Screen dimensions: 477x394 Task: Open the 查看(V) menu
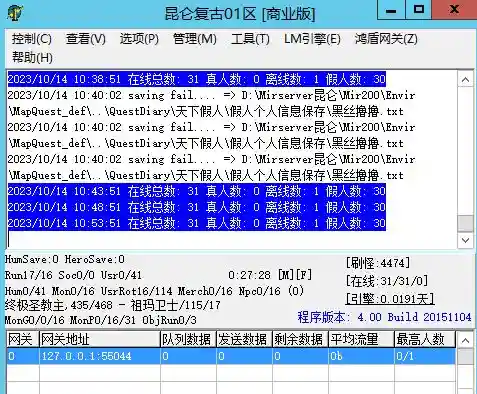(x=86, y=39)
